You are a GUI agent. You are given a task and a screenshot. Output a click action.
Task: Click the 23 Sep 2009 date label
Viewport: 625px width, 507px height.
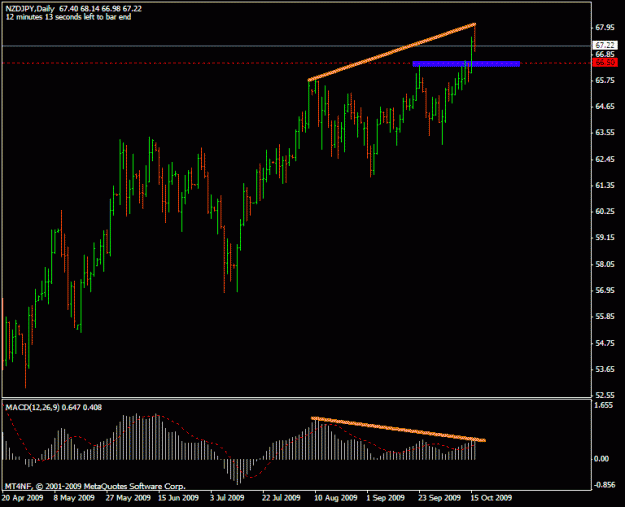point(439,498)
